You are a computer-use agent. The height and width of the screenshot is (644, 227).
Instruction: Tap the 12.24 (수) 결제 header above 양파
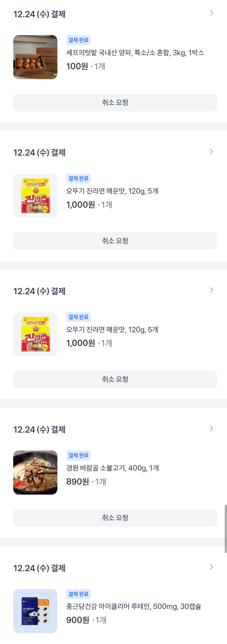tap(39, 14)
